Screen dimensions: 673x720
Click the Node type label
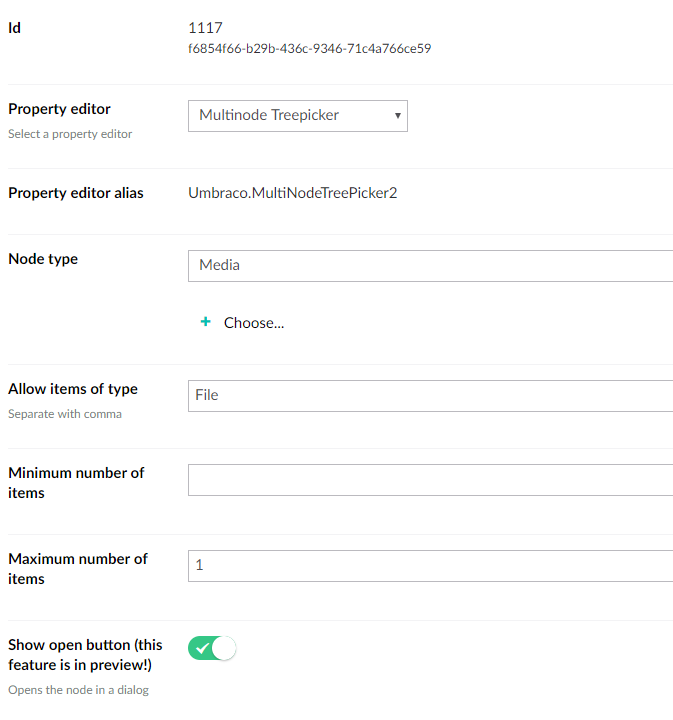tap(43, 259)
